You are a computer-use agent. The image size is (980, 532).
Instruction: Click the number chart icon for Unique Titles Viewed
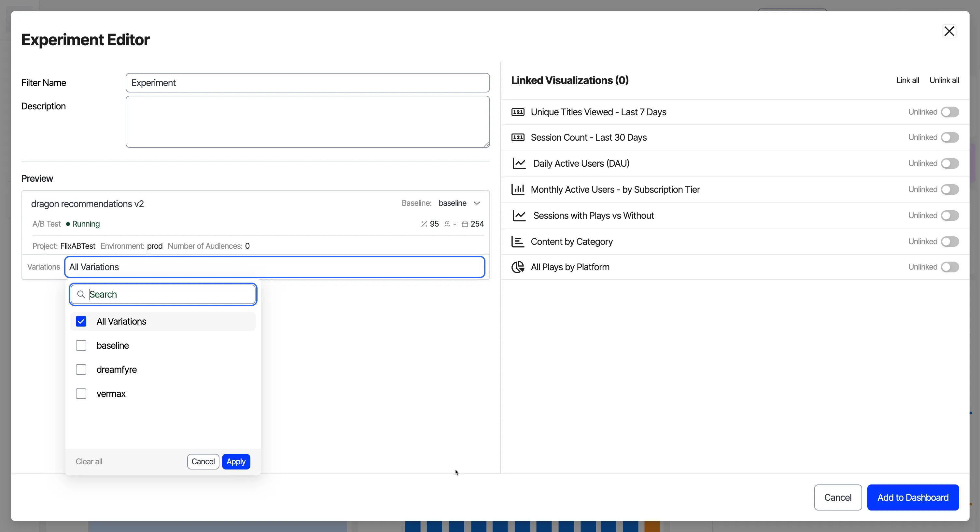(x=518, y=112)
